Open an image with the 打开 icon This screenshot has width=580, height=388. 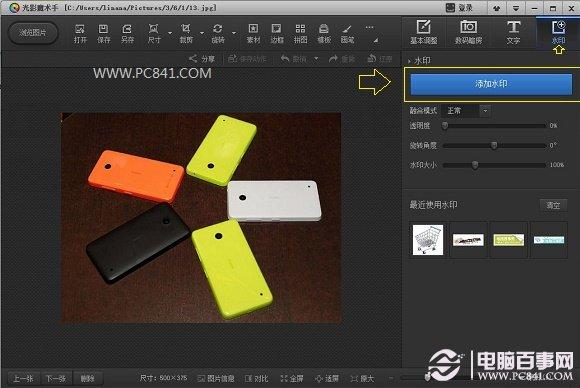80,34
